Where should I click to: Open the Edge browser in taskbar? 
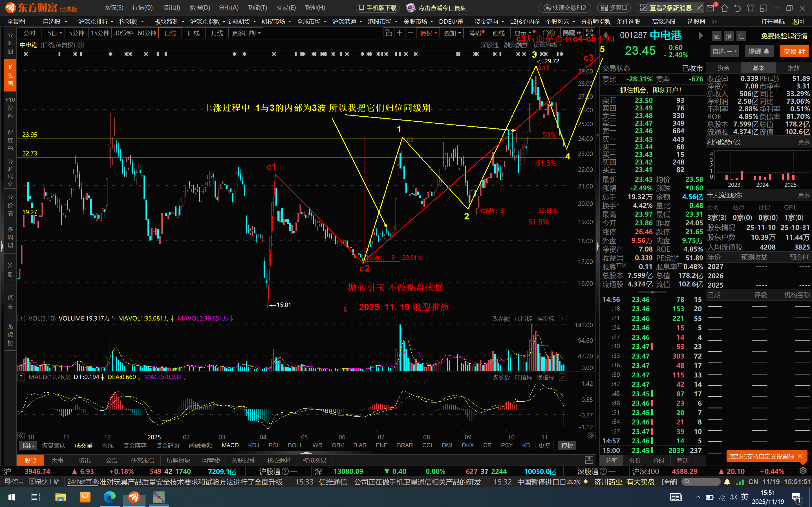coord(109,497)
